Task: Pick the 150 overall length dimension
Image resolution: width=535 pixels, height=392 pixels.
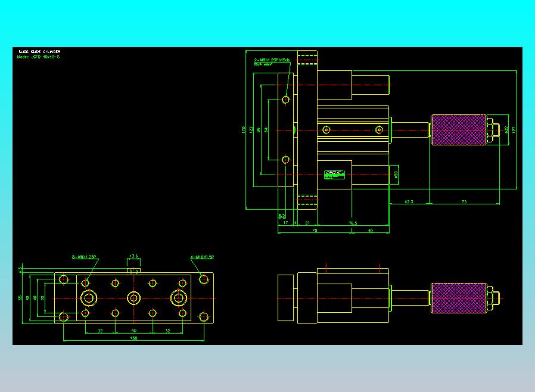Action: (133, 338)
